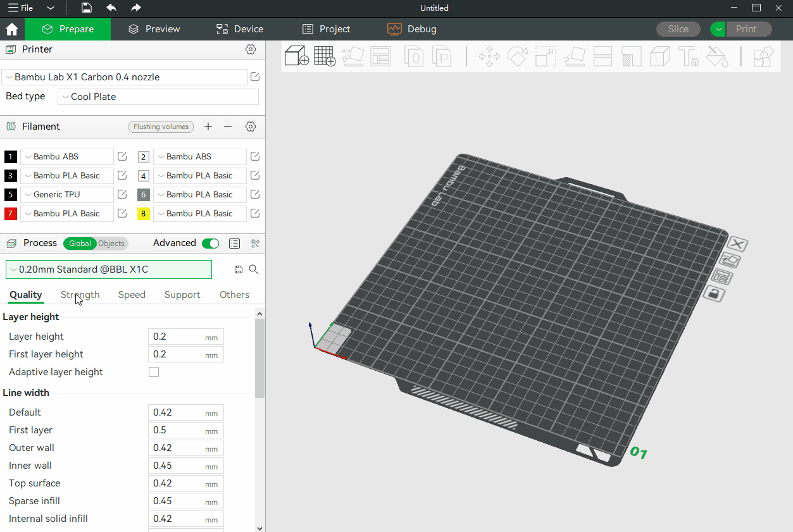Open the Bed type Cool Plate dropdown
Screen dimensions: 793x532
[158, 97]
